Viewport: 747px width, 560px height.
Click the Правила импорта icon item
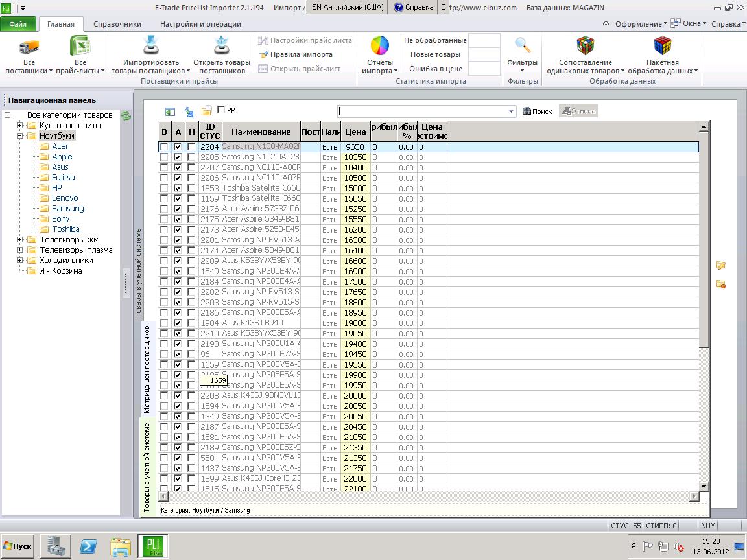pyautogui.click(x=296, y=54)
